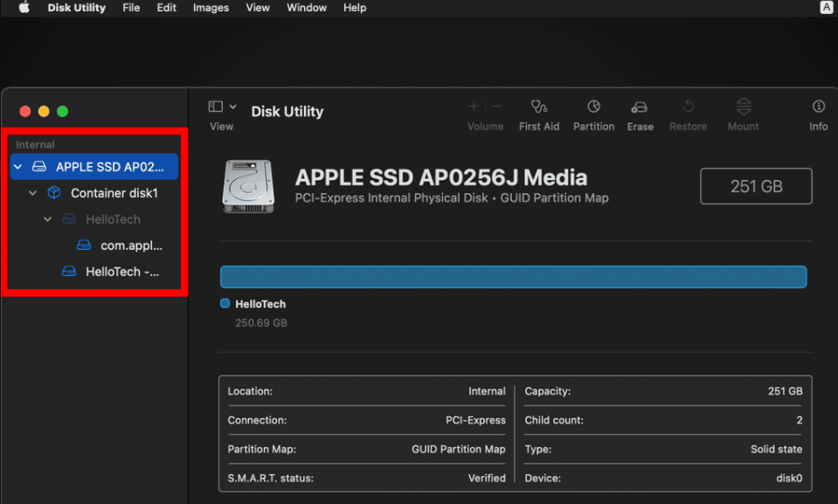Open the Window menu
The image size is (838, 504).
(306, 8)
